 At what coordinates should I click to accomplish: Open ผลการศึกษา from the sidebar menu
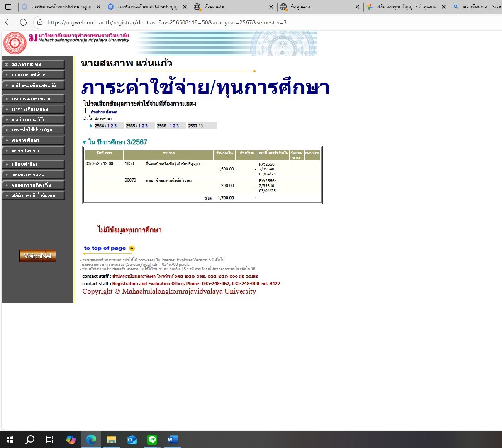[x=33, y=140]
